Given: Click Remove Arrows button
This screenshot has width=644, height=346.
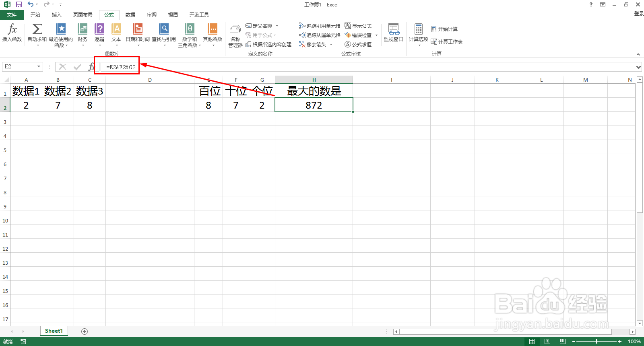Looking at the screenshot, I should point(313,44).
